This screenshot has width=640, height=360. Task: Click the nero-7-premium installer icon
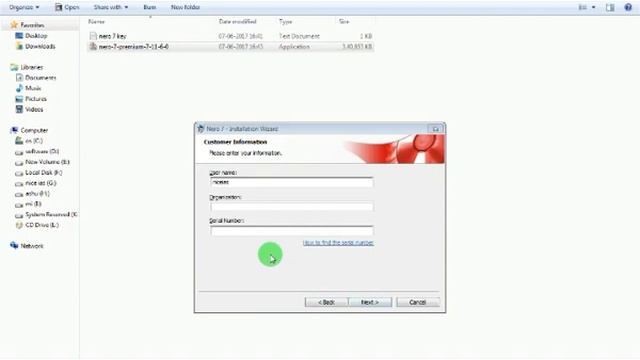point(93,47)
